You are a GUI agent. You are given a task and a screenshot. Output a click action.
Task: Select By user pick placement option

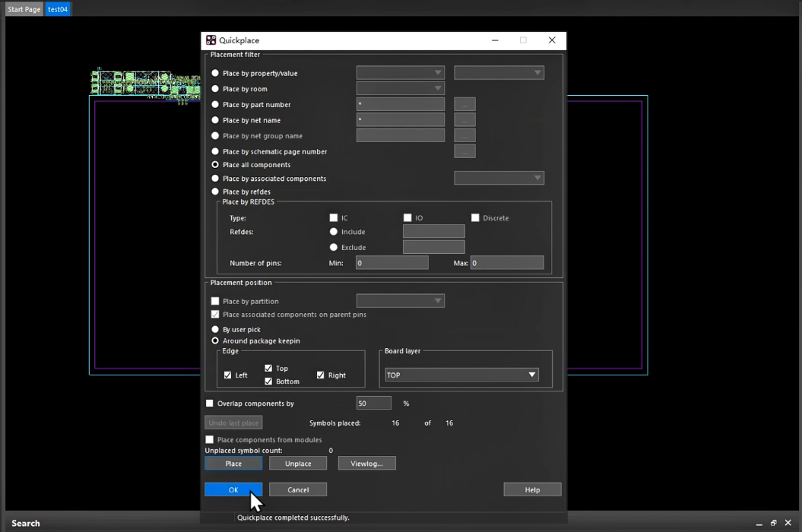tap(215, 329)
